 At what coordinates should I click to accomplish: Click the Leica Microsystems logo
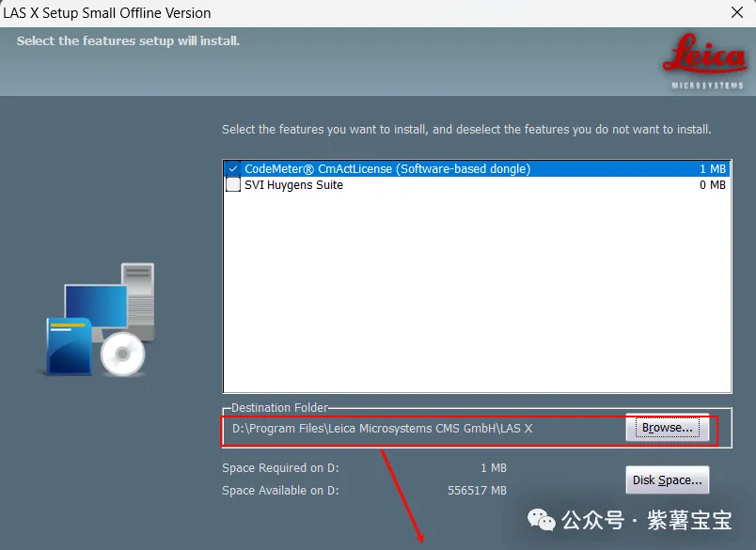tap(704, 63)
